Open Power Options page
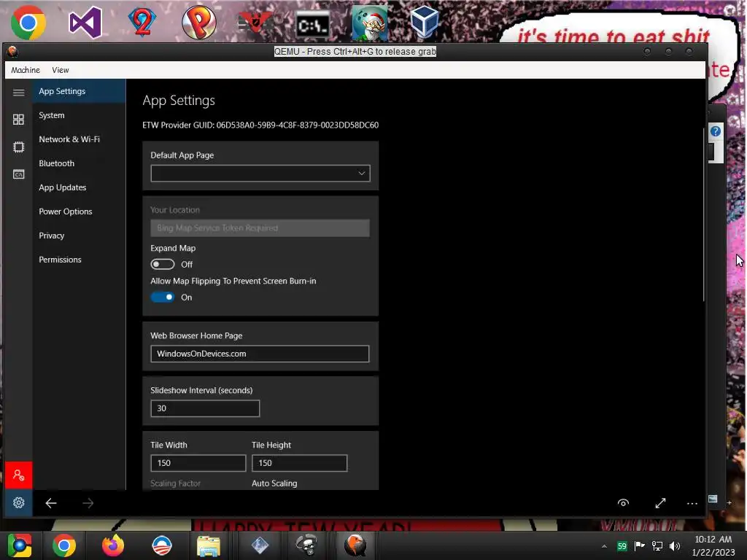 (x=79, y=211)
